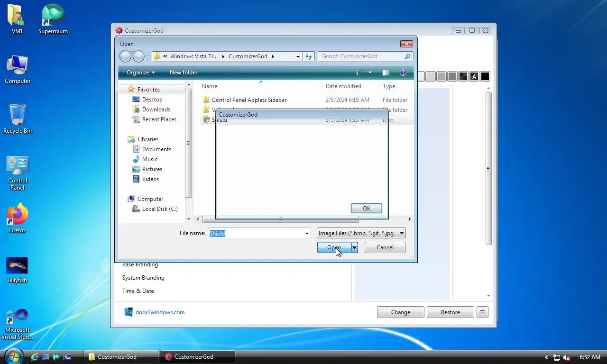The height and width of the screenshot is (364, 607).
Task: Open the hamburger menu in CustomizerGod window
Action: pos(482,312)
